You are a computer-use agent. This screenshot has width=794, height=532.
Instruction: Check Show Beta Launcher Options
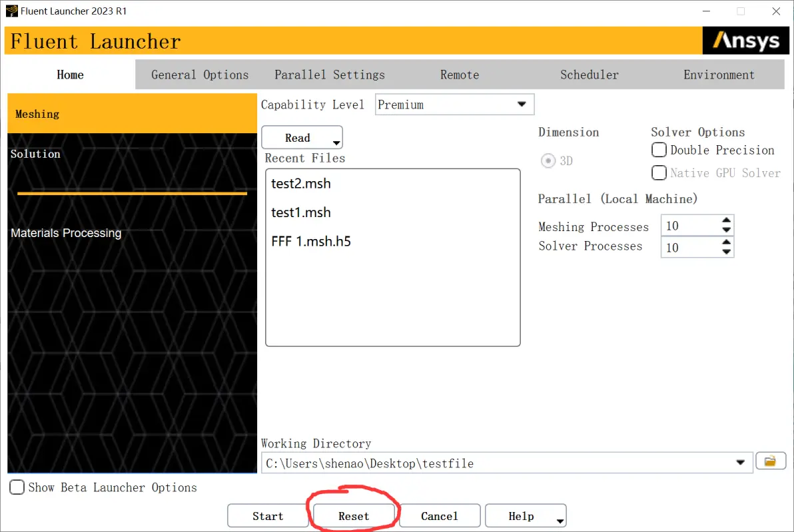pyautogui.click(x=17, y=487)
